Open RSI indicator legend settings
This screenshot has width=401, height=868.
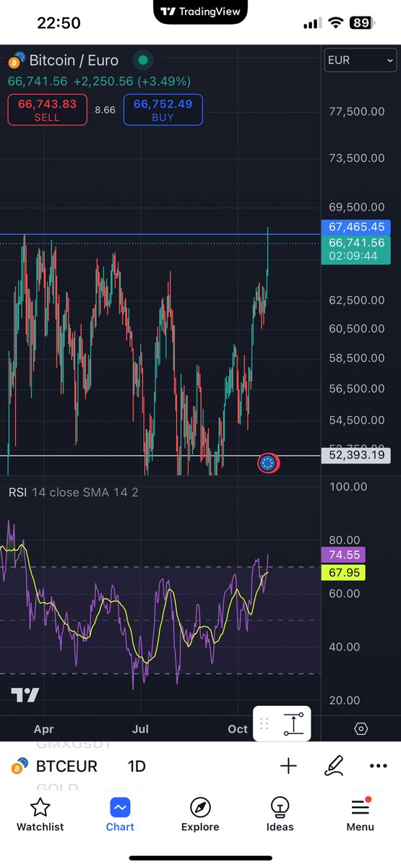[x=73, y=493]
